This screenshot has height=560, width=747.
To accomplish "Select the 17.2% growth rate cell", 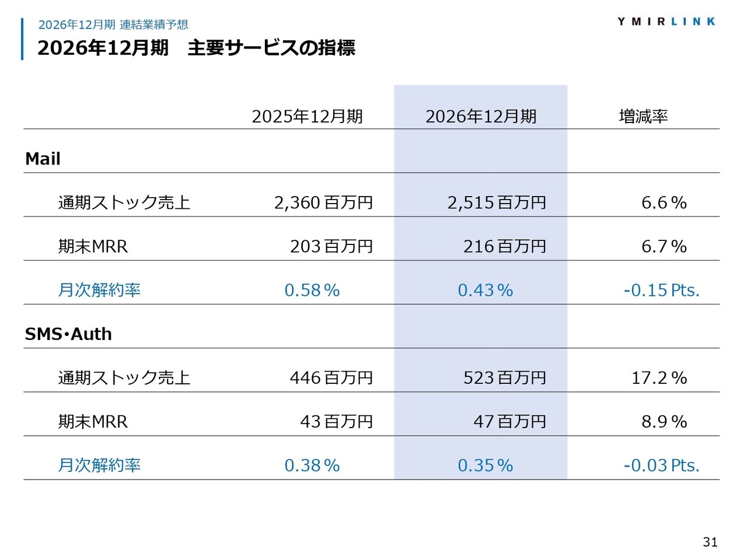I will (x=659, y=377).
